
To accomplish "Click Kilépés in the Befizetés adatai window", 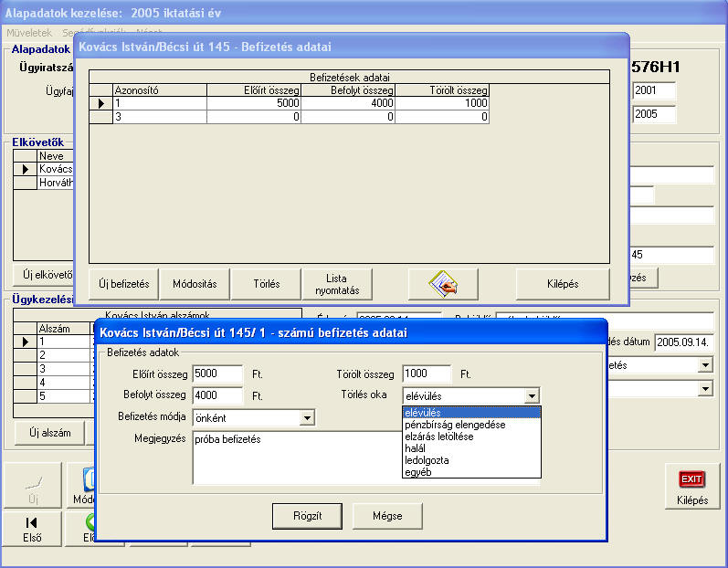I will [x=563, y=284].
